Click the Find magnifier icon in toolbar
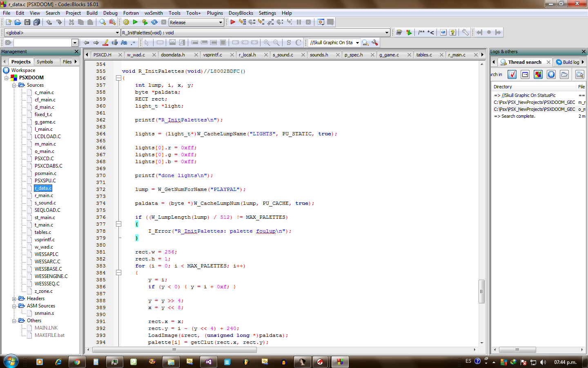588x368 pixels. (102, 22)
